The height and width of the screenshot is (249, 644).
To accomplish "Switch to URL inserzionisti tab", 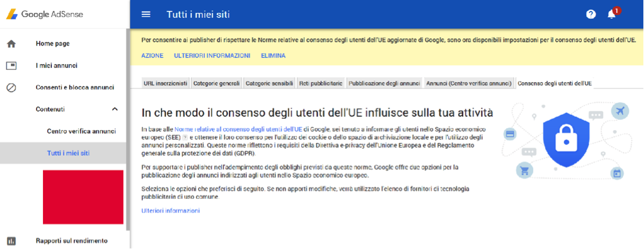I will [x=165, y=83].
